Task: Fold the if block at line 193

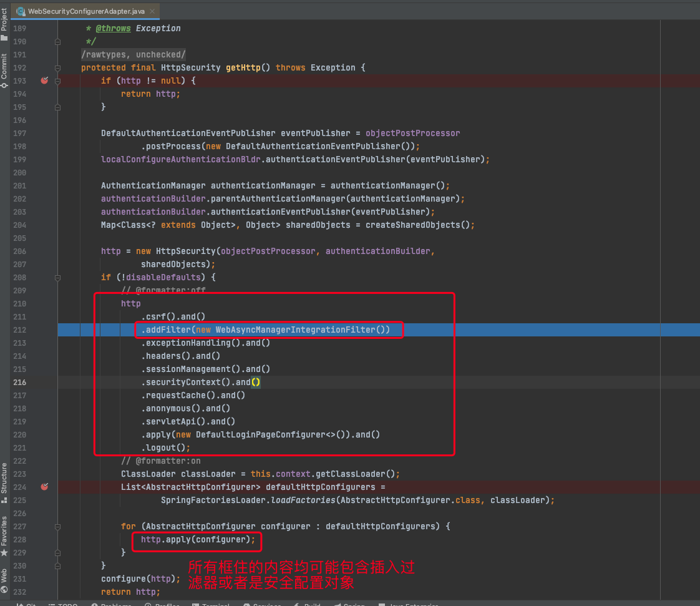Action: pos(57,81)
